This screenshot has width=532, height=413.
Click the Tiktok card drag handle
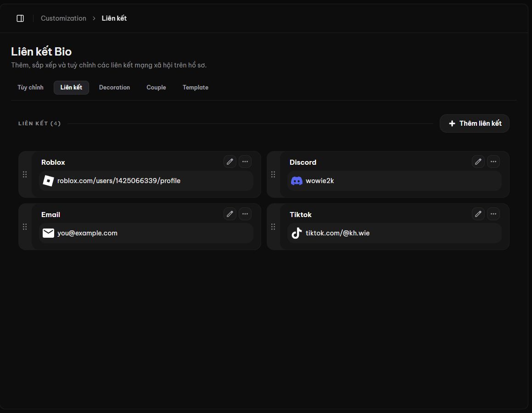pyautogui.click(x=273, y=227)
